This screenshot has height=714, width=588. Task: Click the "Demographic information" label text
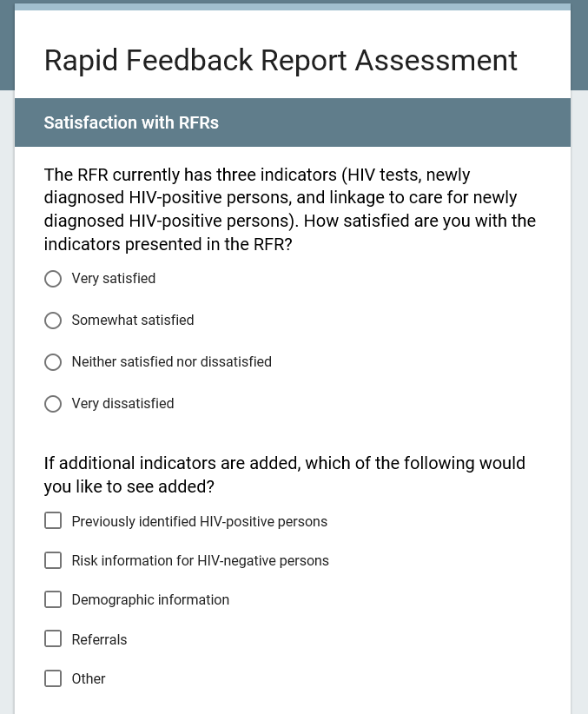150,600
